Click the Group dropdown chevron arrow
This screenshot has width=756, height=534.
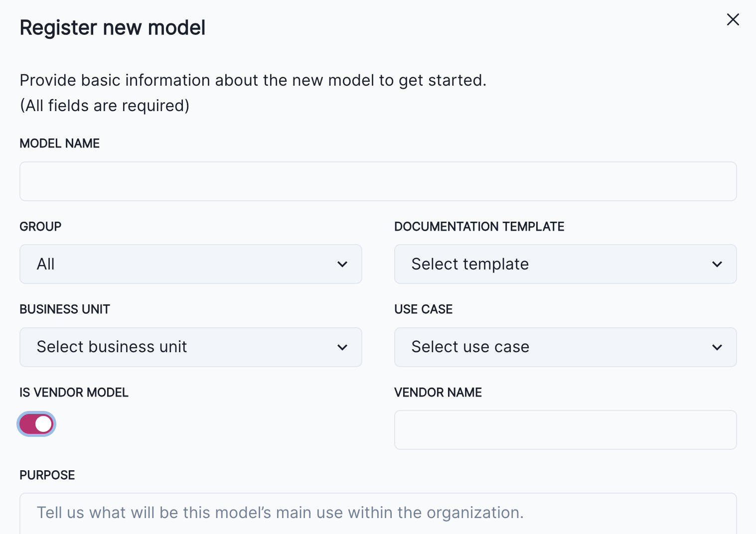click(x=342, y=264)
